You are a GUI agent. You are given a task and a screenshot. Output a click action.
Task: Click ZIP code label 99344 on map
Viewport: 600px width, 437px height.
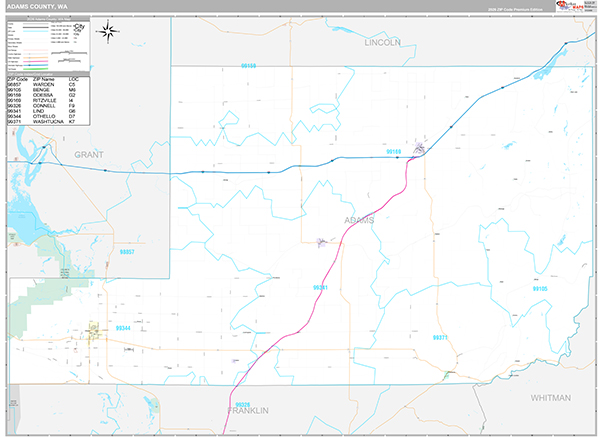coord(123,328)
